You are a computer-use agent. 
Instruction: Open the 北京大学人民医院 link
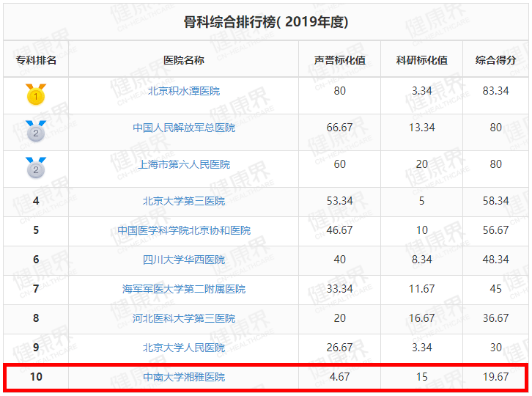(x=184, y=348)
